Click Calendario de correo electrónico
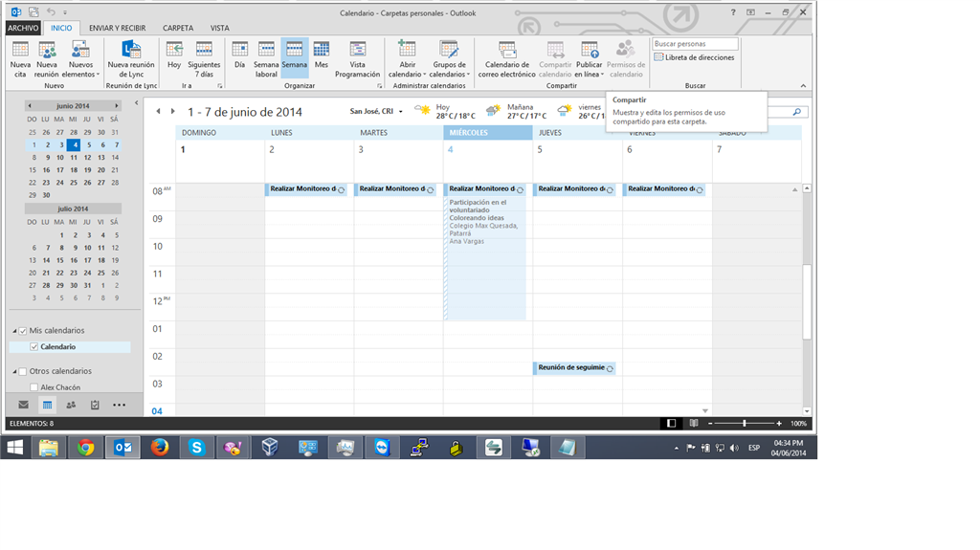The height and width of the screenshot is (550, 980). [507, 59]
